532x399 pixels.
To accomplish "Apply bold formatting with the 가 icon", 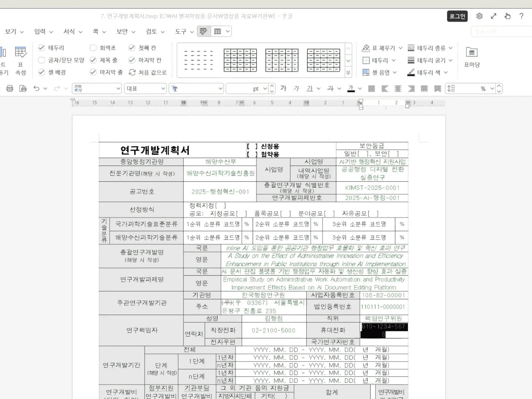I will coord(283,88).
